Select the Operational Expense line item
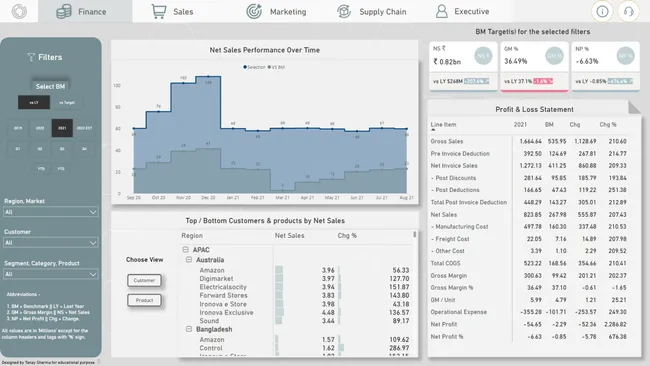Viewport: 650px width, 366px height. coord(529,312)
